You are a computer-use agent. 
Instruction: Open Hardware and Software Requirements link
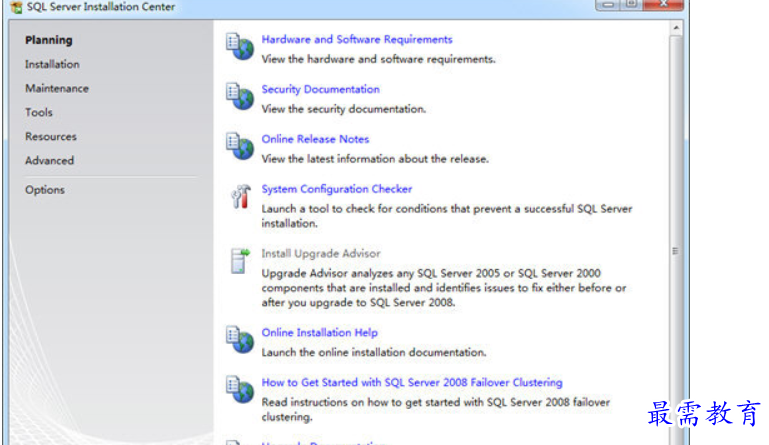(x=357, y=39)
